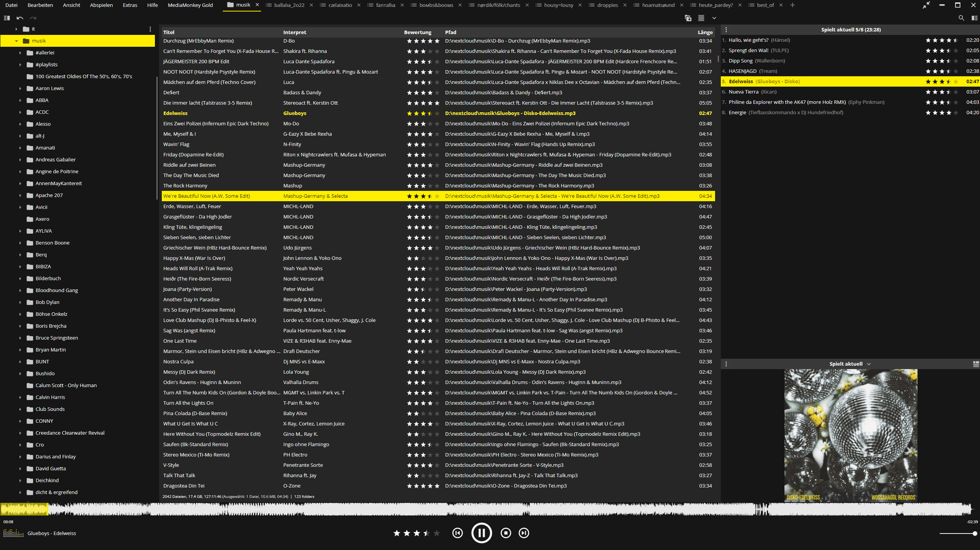Click the ABBA folder icon
Viewport: 980px width, 550px height.
(x=30, y=100)
